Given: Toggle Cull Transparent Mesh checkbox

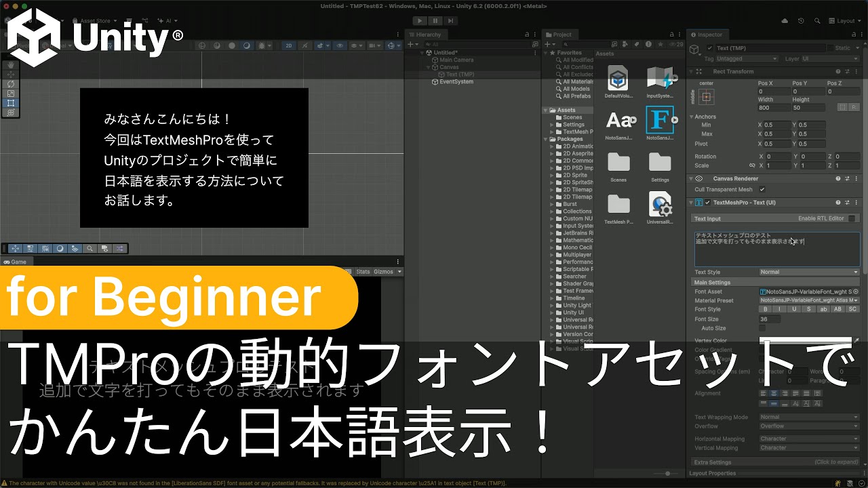Looking at the screenshot, I should pyautogui.click(x=762, y=190).
